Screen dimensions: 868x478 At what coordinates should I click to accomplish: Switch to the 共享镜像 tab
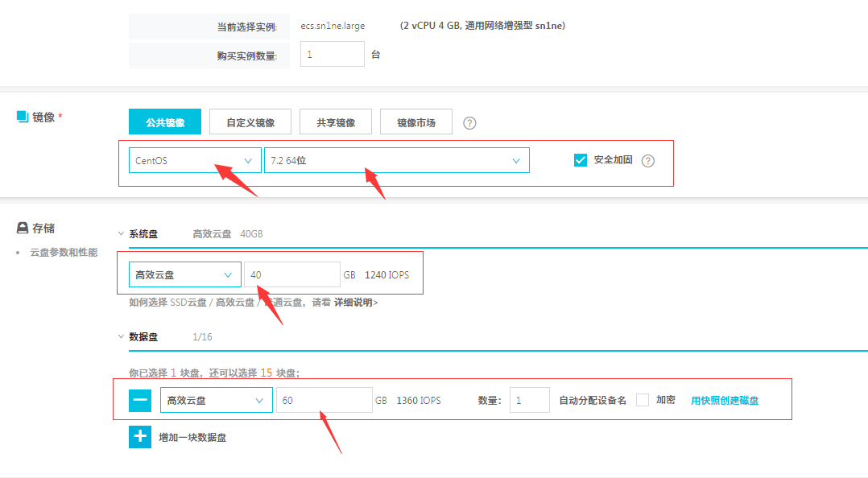pos(335,122)
